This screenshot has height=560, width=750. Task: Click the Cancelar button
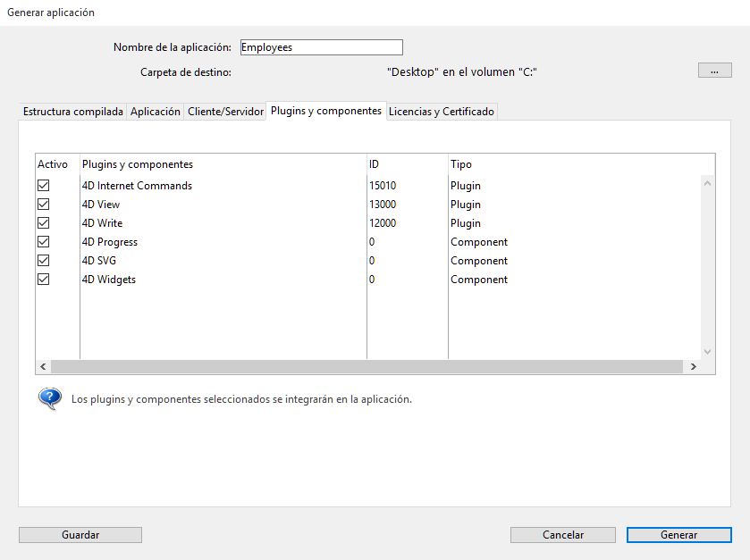(x=563, y=535)
